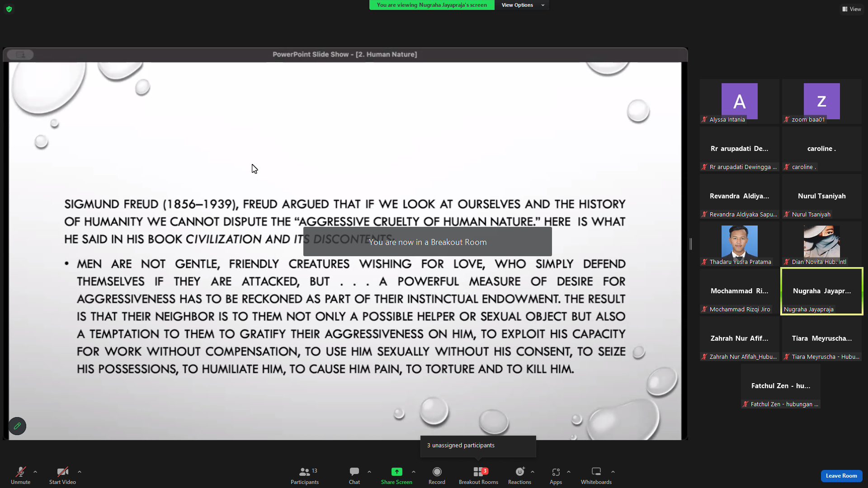Click Mochammad Rizqi Jiro's muted mic icon
This screenshot has width=868, height=488.
(x=704, y=310)
